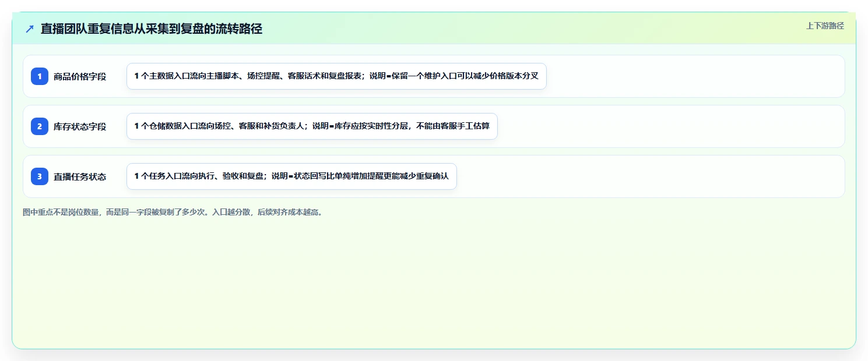Image resolution: width=868 pixels, height=361 pixels.
Task: Click the title 直播团队重复信息从采集到复盘的流转路径
Action: point(152,29)
